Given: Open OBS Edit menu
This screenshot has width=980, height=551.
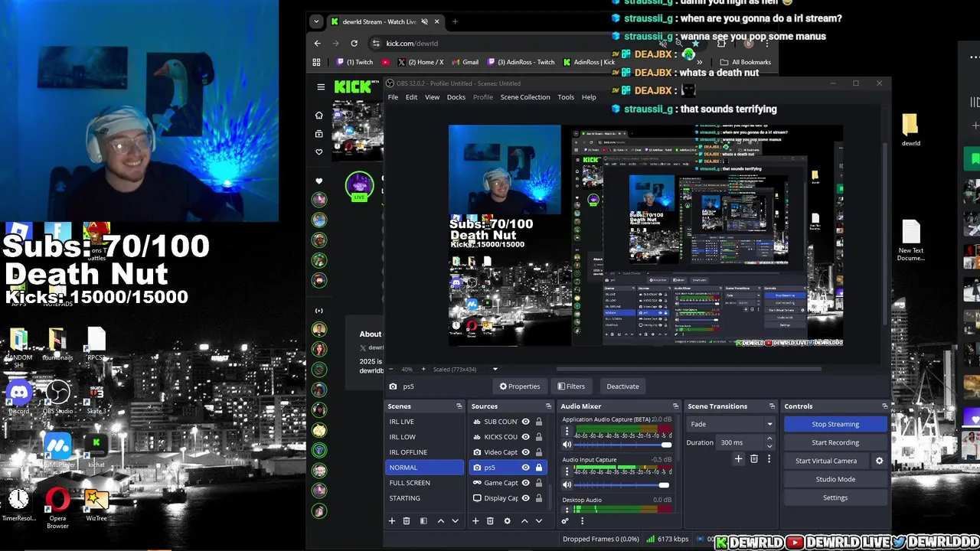Looking at the screenshot, I should 411,97.
